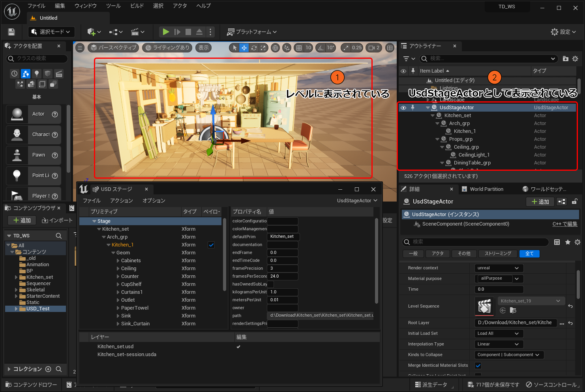Disable the Merge Identical Material Slots checkbox

pos(478,366)
